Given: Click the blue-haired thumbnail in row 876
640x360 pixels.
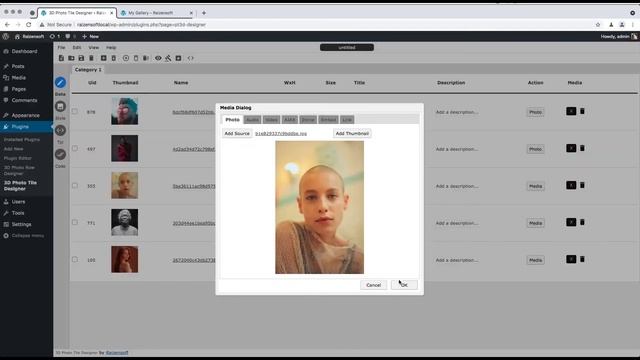Looking at the screenshot, I should (124, 111).
